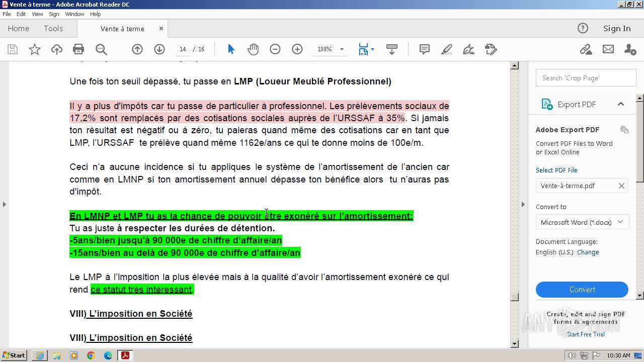Click the Sign In button
The height and width of the screenshot is (362, 644).
coord(617,28)
